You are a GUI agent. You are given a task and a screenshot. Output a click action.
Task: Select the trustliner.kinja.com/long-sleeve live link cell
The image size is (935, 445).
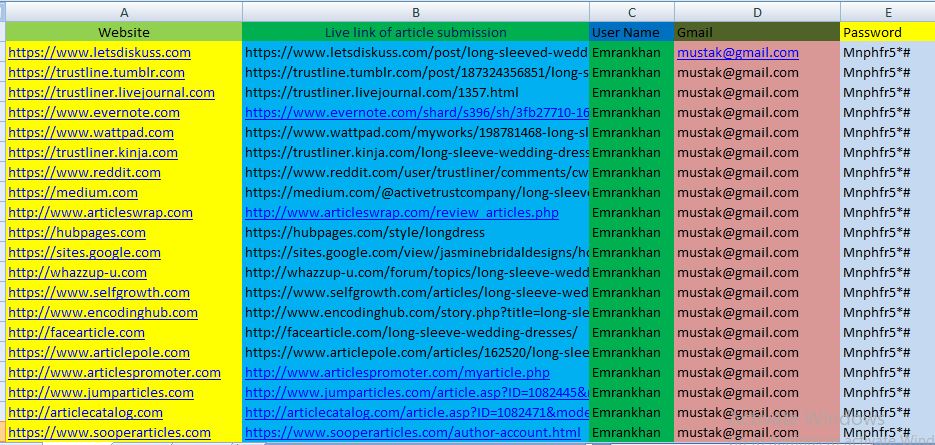point(416,153)
